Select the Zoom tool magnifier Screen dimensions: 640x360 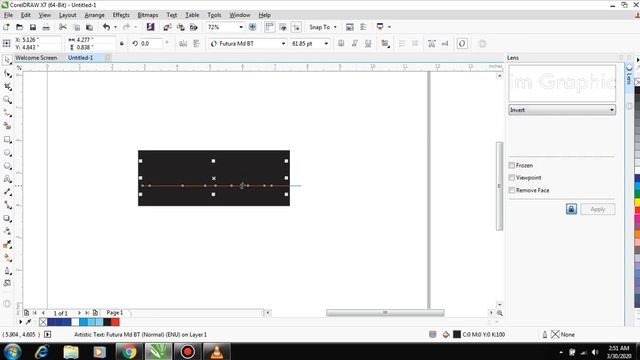[x=7, y=100]
